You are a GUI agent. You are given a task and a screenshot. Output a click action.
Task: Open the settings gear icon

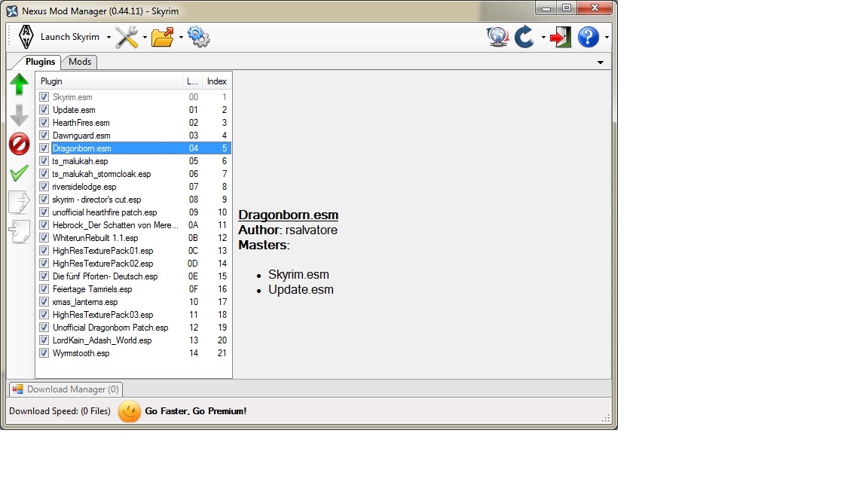coord(198,37)
